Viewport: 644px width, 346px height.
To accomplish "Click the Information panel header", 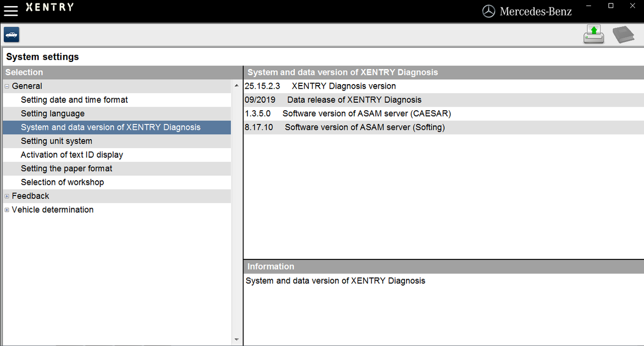I will [444, 266].
